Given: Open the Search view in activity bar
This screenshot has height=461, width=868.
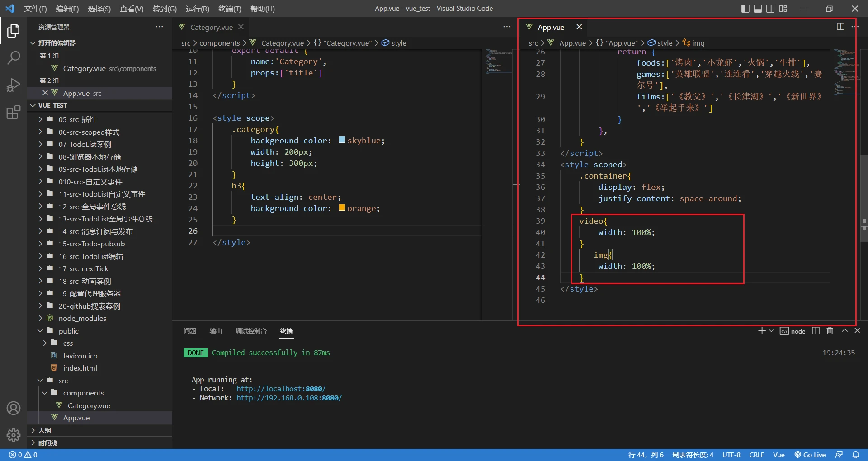Looking at the screenshot, I should (x=14, y=58).
